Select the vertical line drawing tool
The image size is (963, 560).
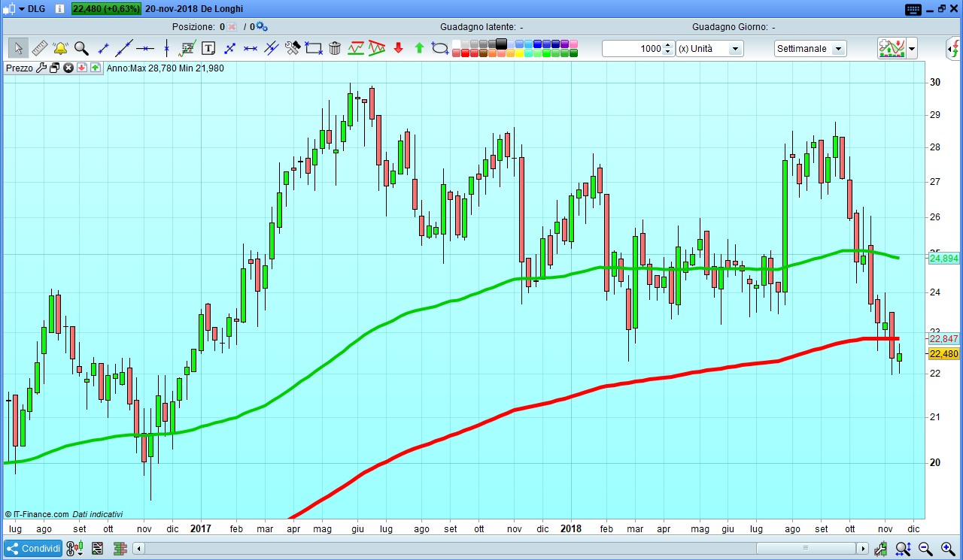coord(166,49)
